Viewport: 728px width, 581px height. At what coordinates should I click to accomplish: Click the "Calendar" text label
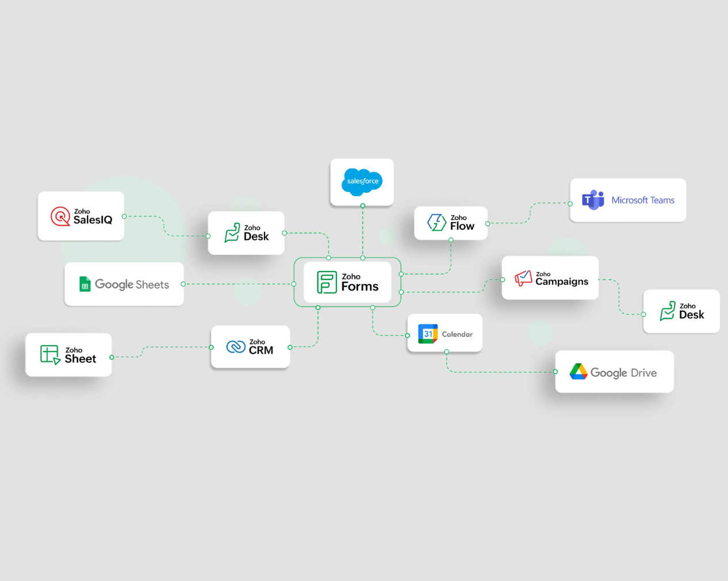pos(457,334)
